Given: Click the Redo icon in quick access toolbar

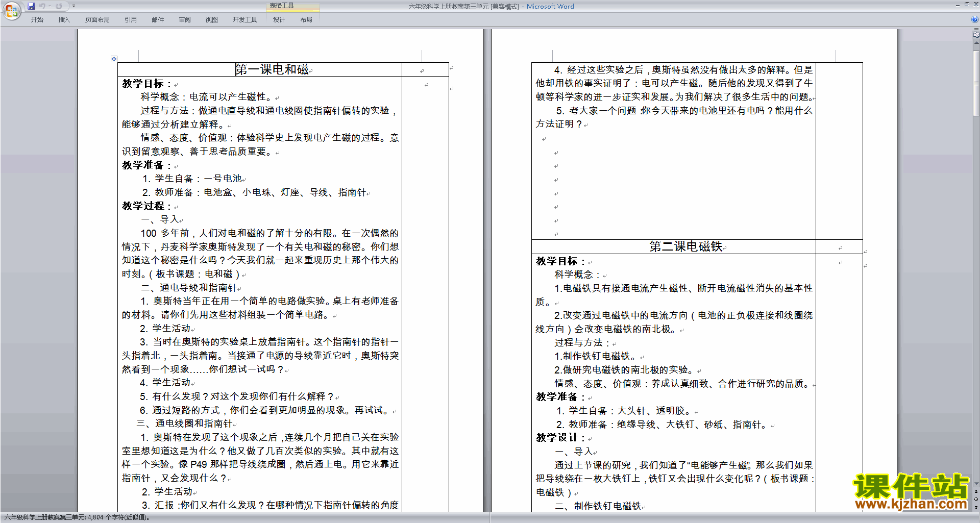Looking at the screenshot, I should pos(59,6).
